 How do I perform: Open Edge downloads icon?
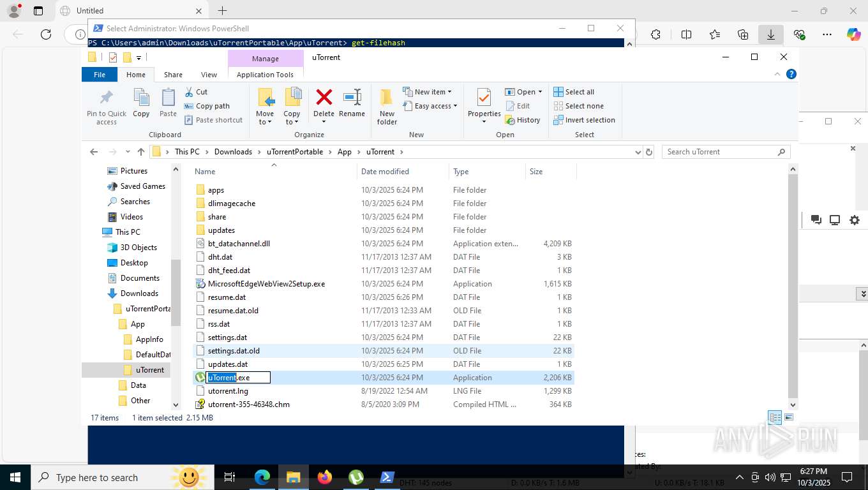(x=770, y=34)
